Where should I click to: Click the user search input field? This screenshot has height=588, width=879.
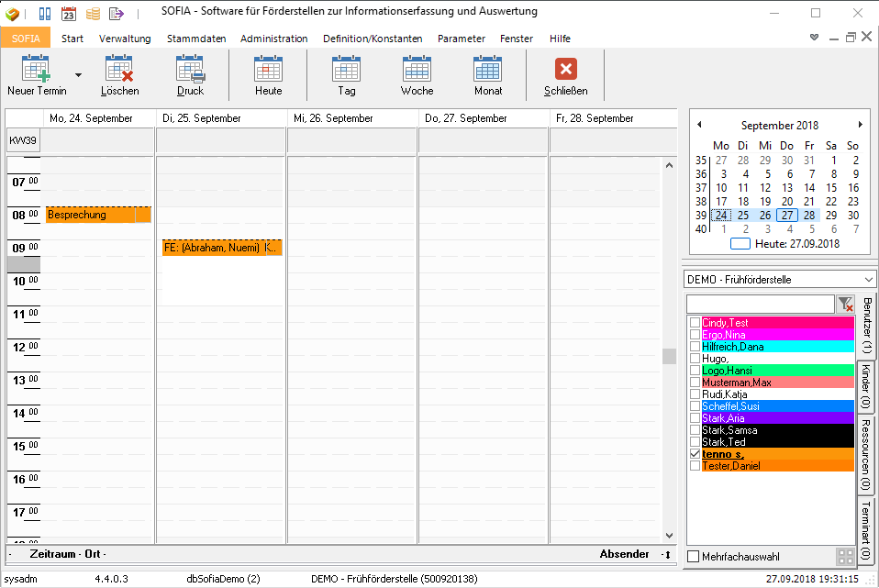[760, 304]
